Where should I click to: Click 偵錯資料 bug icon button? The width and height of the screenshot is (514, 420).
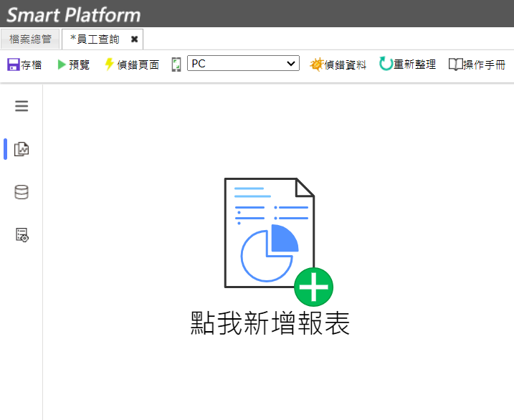(338, 65)
